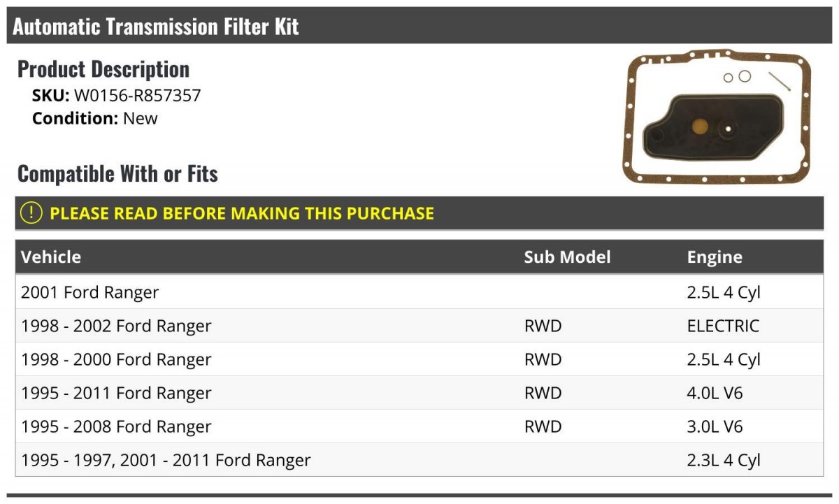Viewport: 839px width, 504px height.
Task: Click the 1995 - 1997, 2001 - 2011 Ford Ranger row
Action: point(419,460)
